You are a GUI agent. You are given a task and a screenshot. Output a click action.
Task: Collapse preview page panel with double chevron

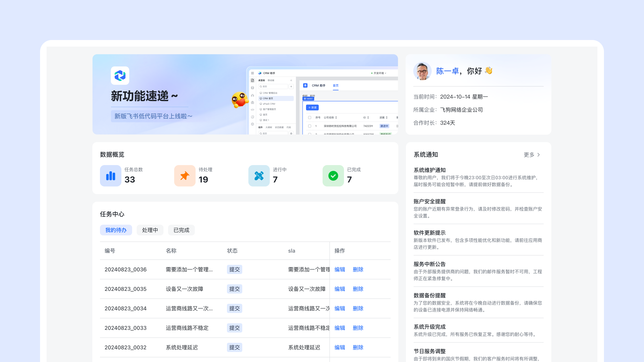[x=291, y=80]
